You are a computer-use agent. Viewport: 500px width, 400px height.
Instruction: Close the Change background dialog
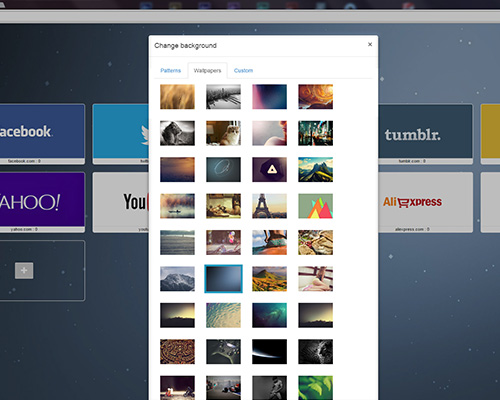coord(370,44)
